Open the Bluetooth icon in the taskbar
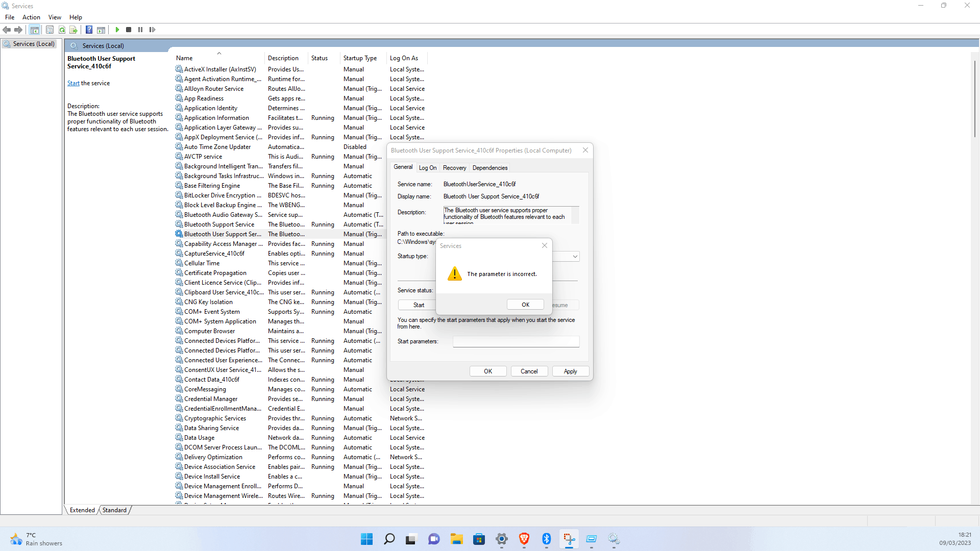 (546, 539)
